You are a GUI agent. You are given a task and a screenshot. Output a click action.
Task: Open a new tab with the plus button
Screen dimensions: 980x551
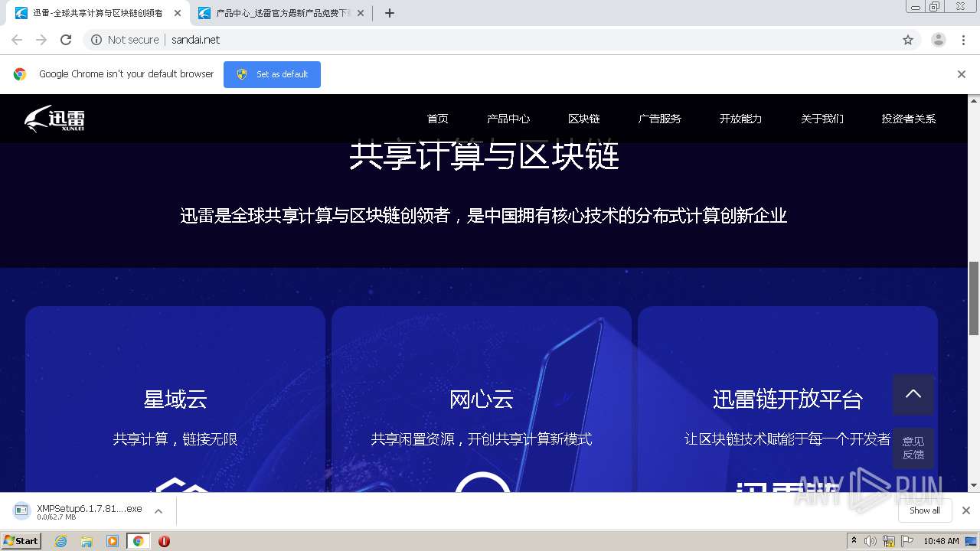tap(390, 13)
